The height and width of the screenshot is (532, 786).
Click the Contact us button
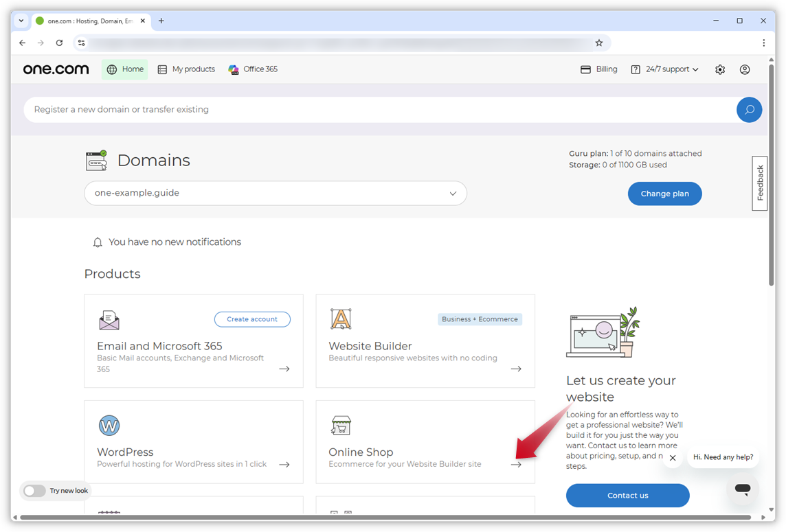click(627, 495)
